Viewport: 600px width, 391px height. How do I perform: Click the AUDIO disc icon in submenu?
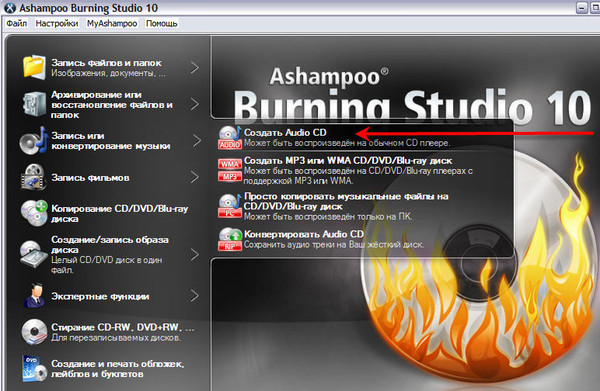(x=230, y=137)
